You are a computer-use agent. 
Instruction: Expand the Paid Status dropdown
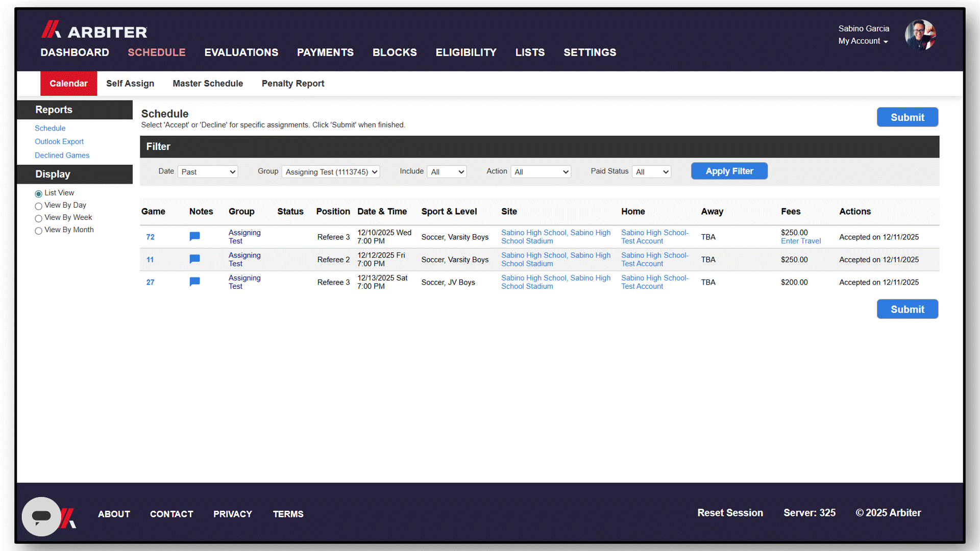point(651,172)
